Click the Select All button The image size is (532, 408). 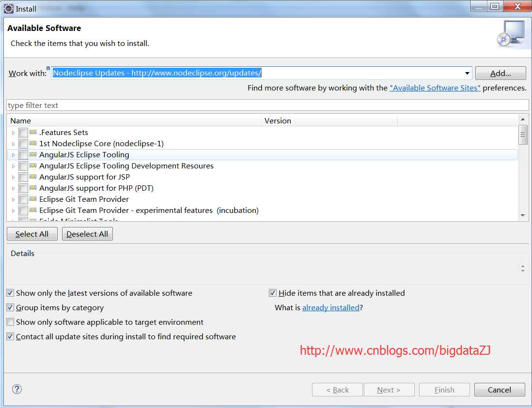(x=32, y=234)
